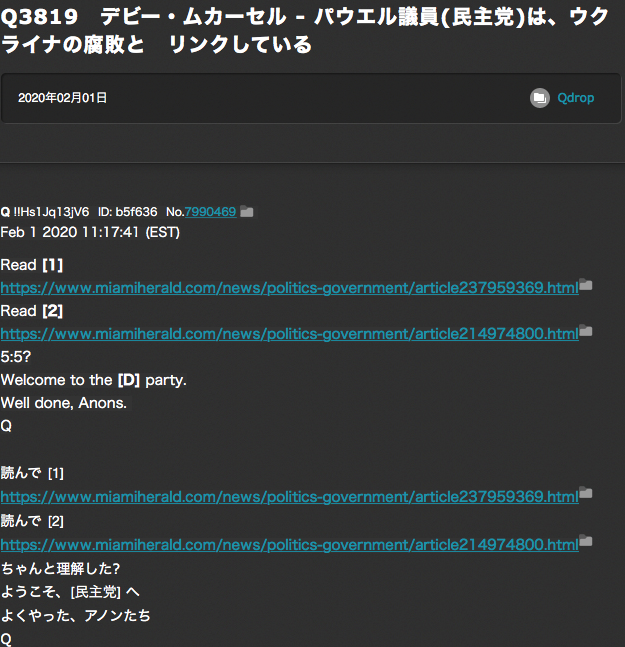The image size is (625, 647).
Task: Click the line 'ちゃんと理解した?'
Action: click(x=60, y=569)
